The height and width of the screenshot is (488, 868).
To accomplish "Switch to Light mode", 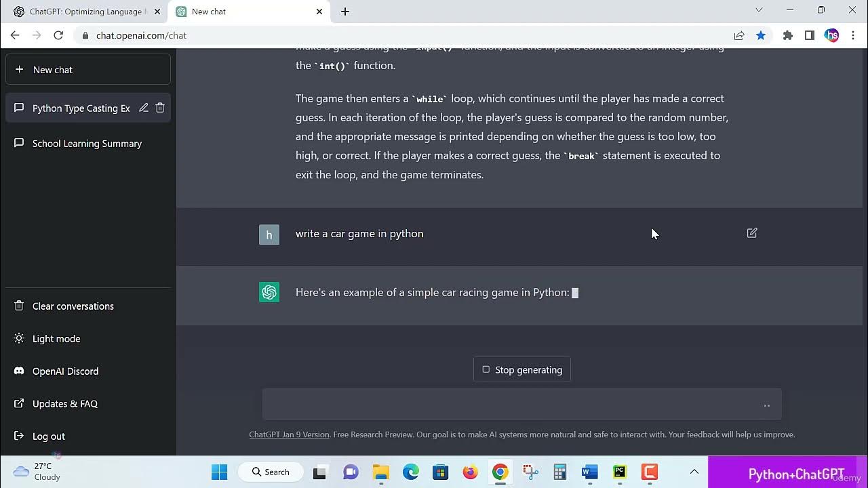I will click(88, 338).
